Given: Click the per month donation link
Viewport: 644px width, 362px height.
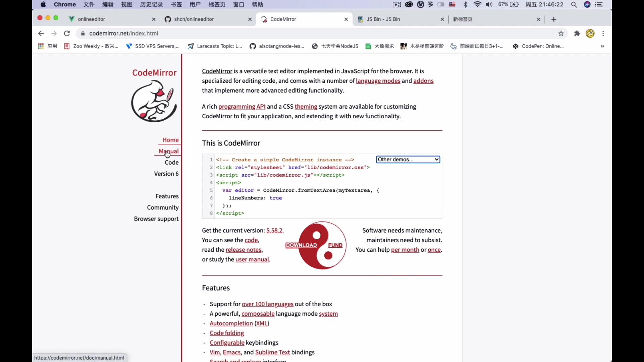Looking at the screenshot, I should pos(405,250).
